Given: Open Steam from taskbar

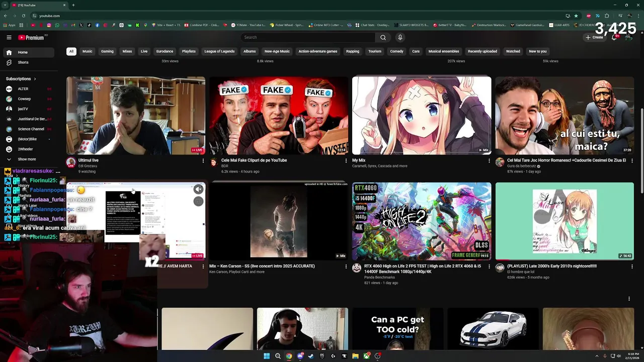Looking at the screenshot, I should point(311,356).
